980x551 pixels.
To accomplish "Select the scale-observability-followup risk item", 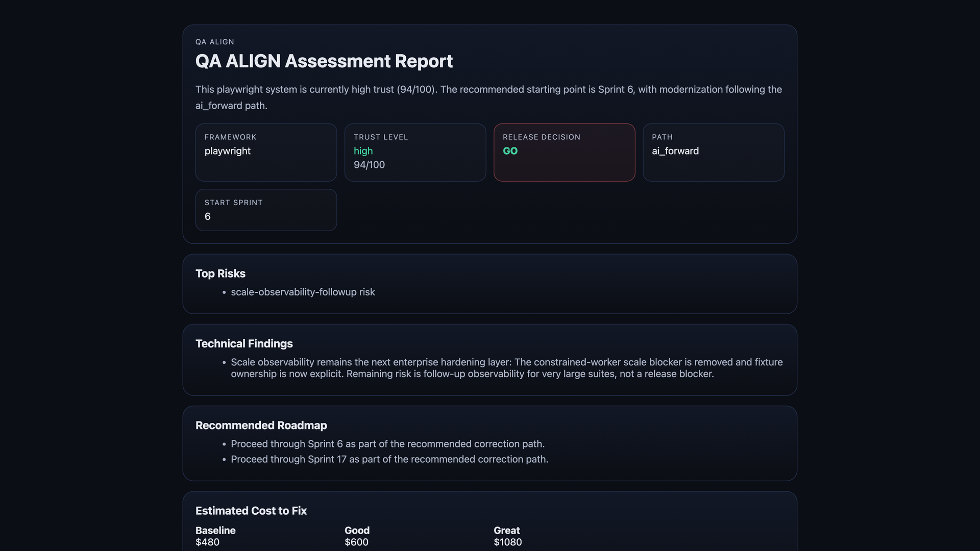I will (303, 292).
